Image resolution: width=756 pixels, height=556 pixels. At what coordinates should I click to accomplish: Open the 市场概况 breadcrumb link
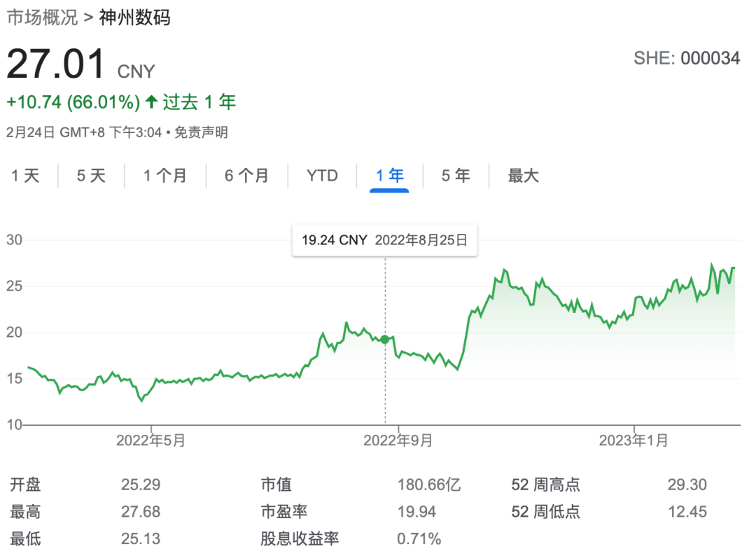[x=43, y=18]
